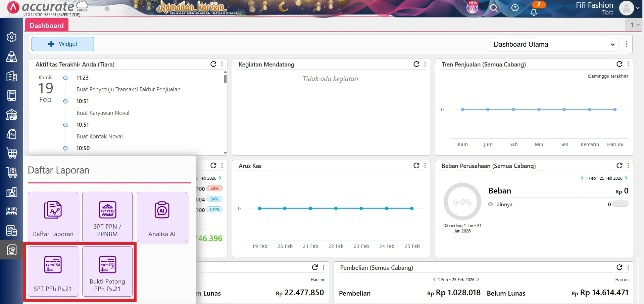Open the help question mark icon
This screenshot has width=644, height=304.
pos(515,8)
